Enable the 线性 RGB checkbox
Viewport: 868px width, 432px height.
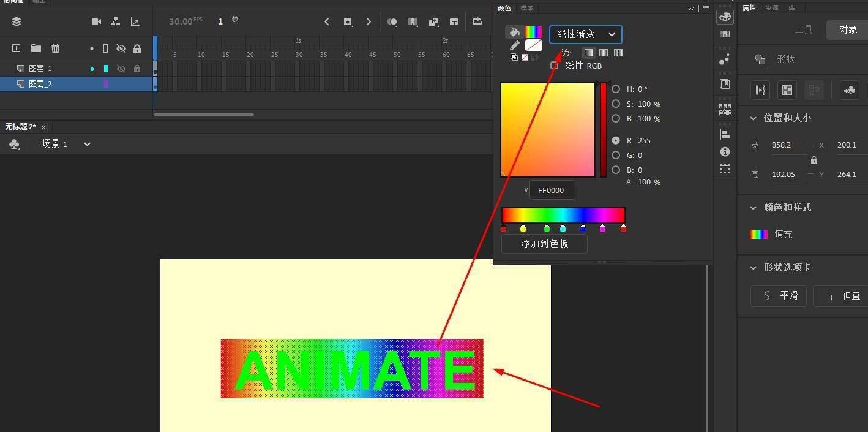pyautogui.click(x=555, y=66)
